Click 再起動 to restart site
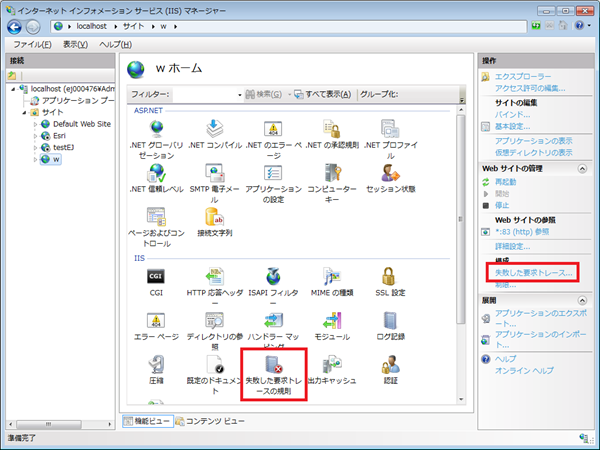600x450 pixels. click(505, 182)
